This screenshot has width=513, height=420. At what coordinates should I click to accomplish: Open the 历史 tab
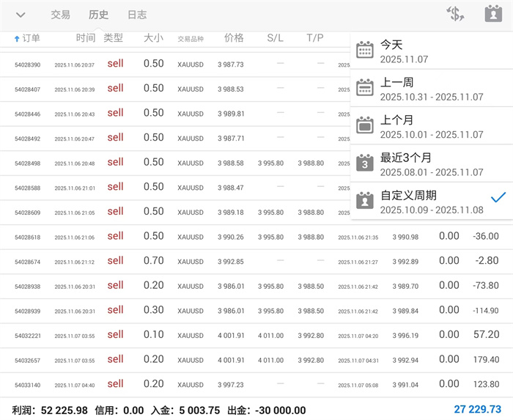click(98, 15)
